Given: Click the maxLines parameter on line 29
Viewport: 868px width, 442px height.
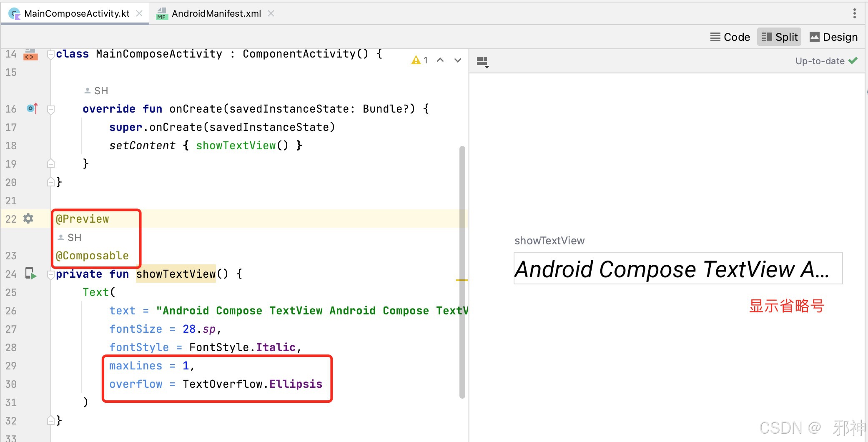Looking at the screenshot, I should (135, 366).
